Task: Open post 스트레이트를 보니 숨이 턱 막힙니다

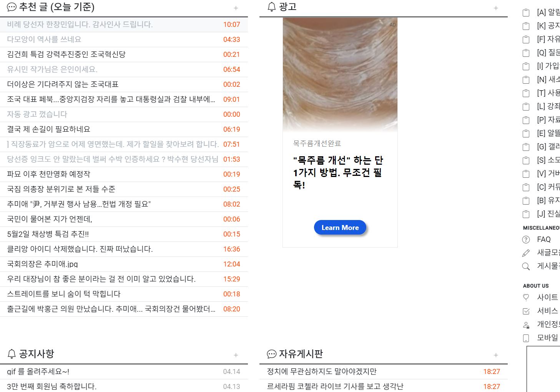Action: (64, 294)
